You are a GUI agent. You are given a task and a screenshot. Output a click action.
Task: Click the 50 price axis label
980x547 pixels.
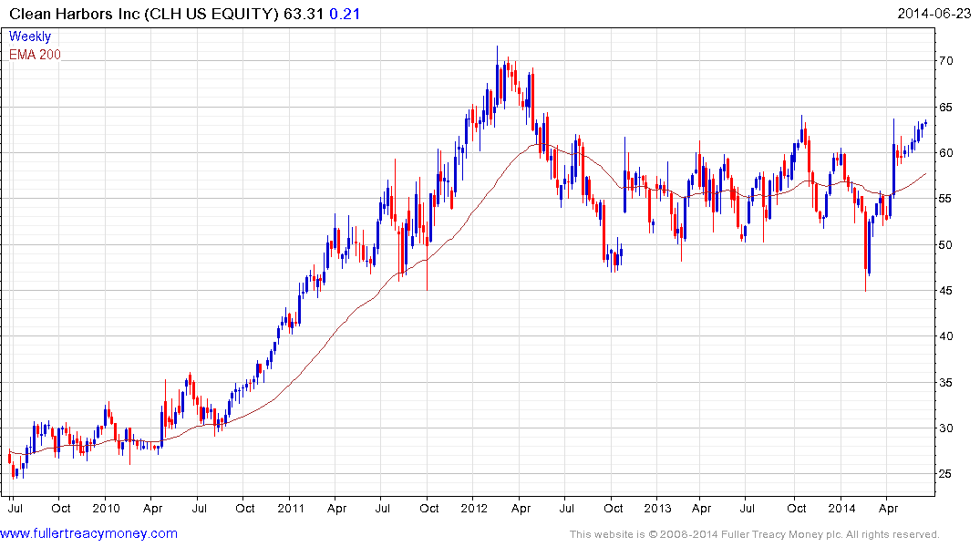[945, 244]
